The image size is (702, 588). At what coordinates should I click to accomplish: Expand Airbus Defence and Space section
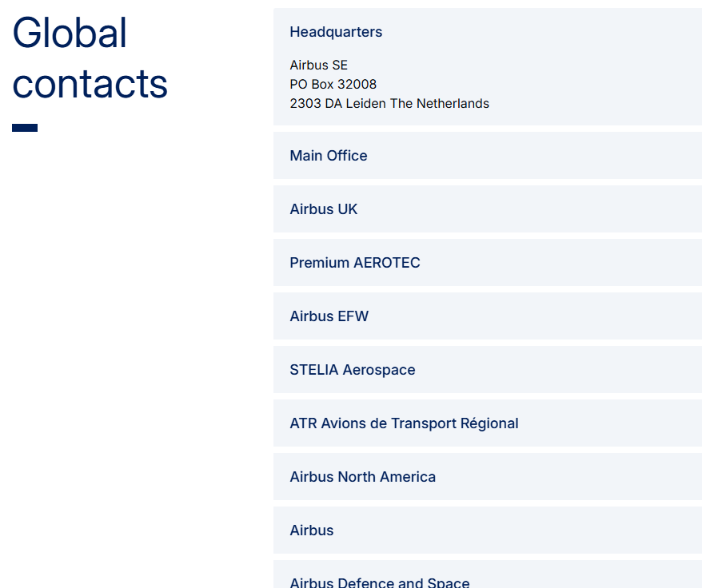(380, 582)
